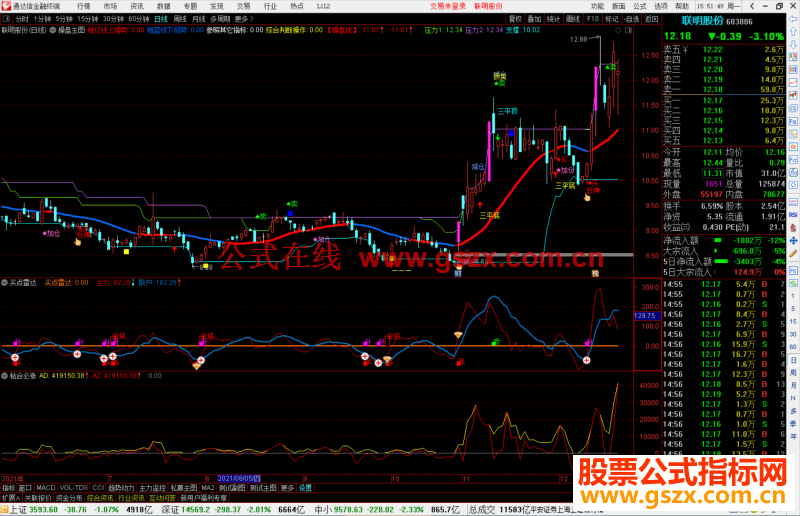Open the 关联报价 tab
The width and height of the screenshot is (800, 516).
[x=38, y=498]
